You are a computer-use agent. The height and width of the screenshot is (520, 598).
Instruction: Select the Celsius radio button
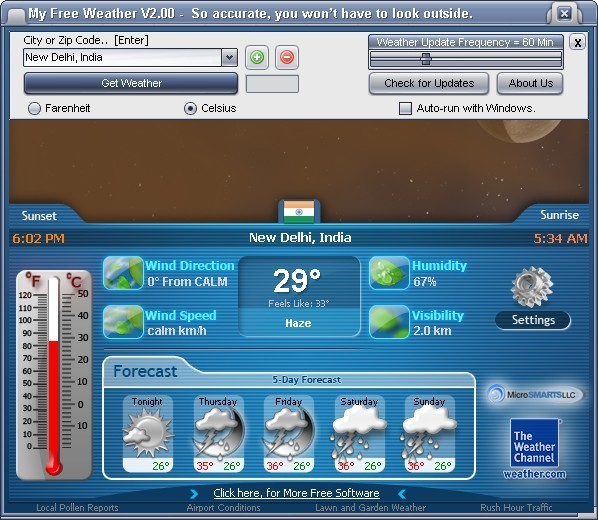(x=190, y=108)
